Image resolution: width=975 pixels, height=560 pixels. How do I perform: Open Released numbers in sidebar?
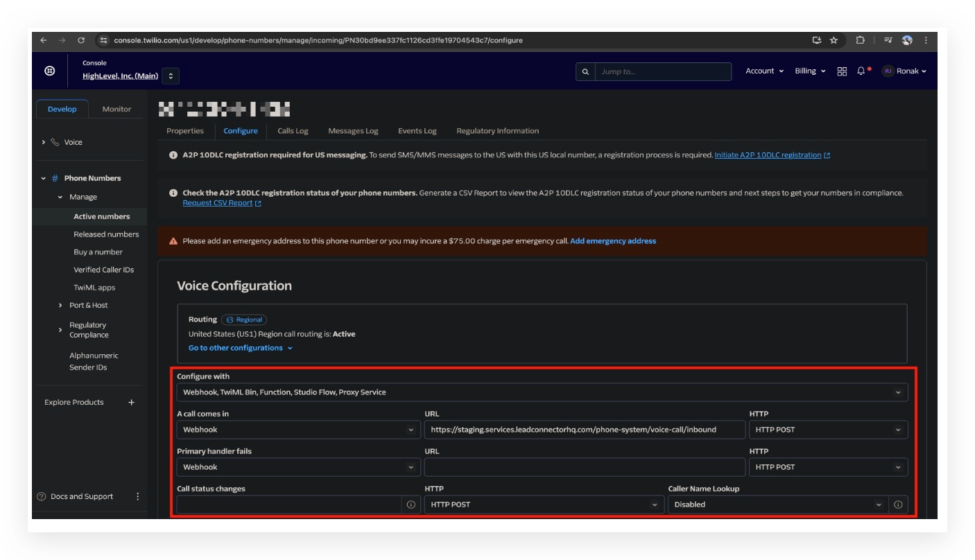point(106,234)
